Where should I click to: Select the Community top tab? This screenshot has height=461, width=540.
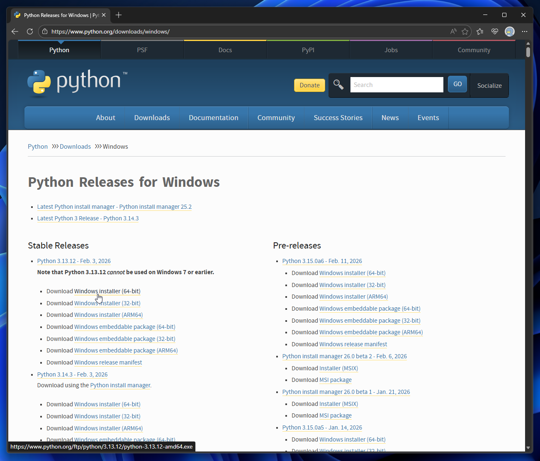click(x=474, y=50)
